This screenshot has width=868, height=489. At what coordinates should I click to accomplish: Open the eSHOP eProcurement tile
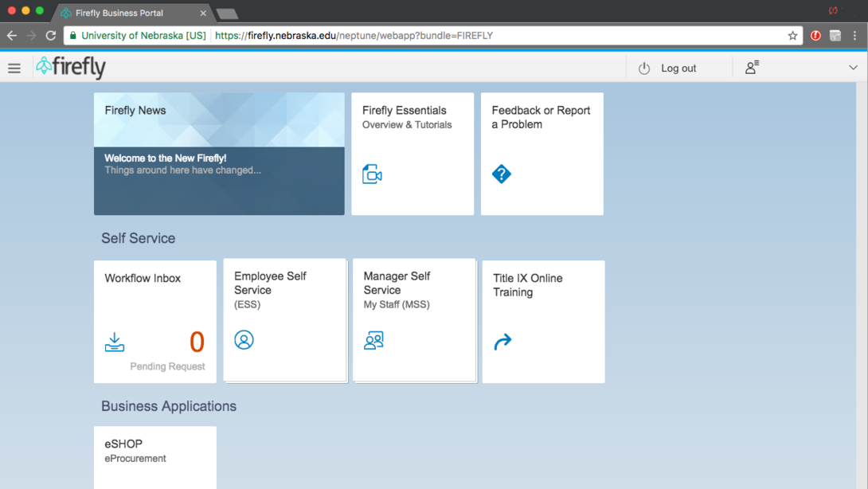[155, 456]
